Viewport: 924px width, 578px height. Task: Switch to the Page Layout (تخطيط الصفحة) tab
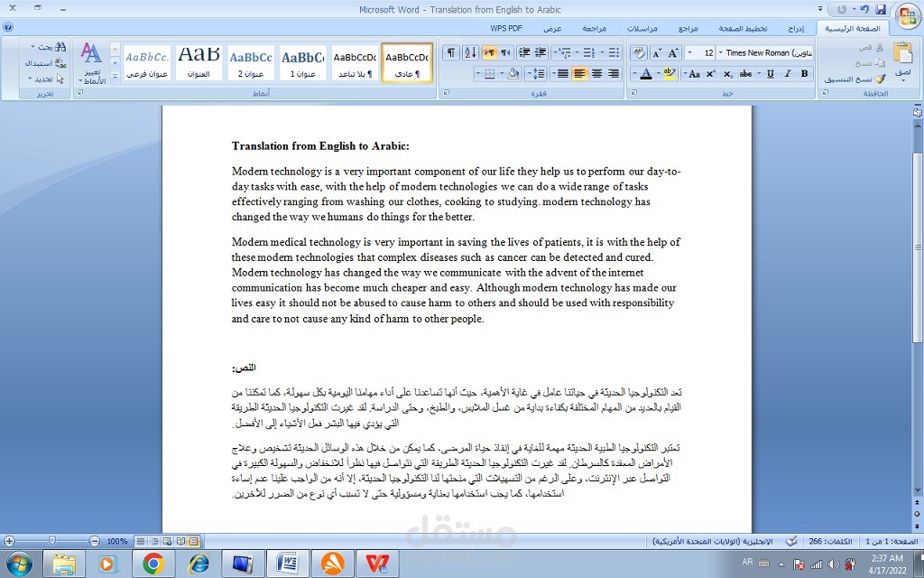tap(743, 28)
